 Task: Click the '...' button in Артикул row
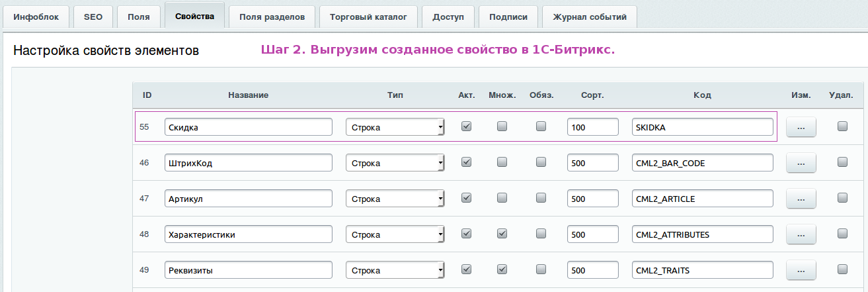pos(801,199)
